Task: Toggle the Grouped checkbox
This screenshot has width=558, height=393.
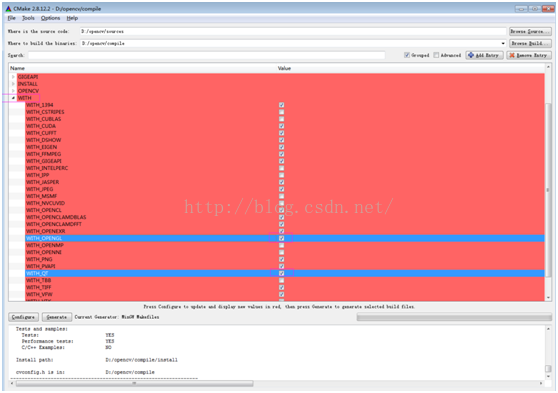Action: pyautogui.click(x=407, y=55)
